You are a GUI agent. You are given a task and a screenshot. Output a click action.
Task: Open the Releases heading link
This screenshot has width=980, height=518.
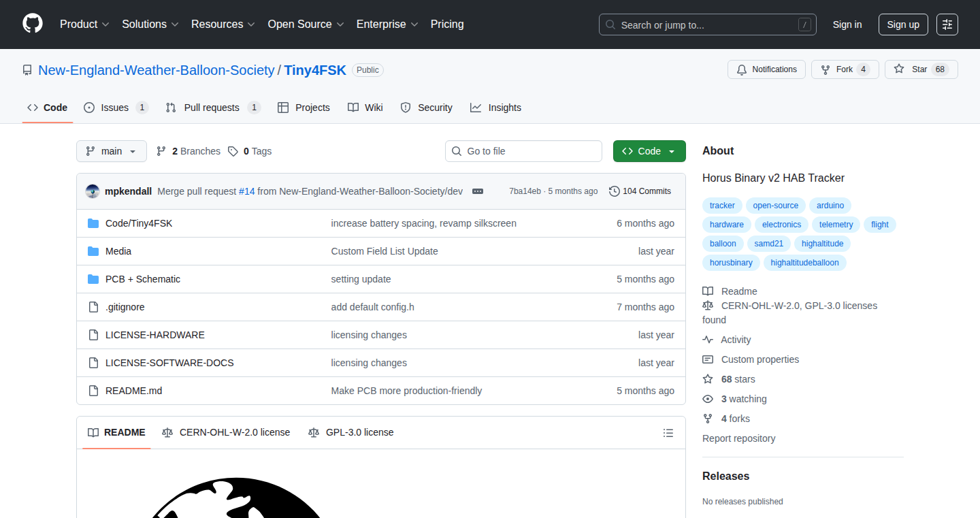(x=725, y=476)
